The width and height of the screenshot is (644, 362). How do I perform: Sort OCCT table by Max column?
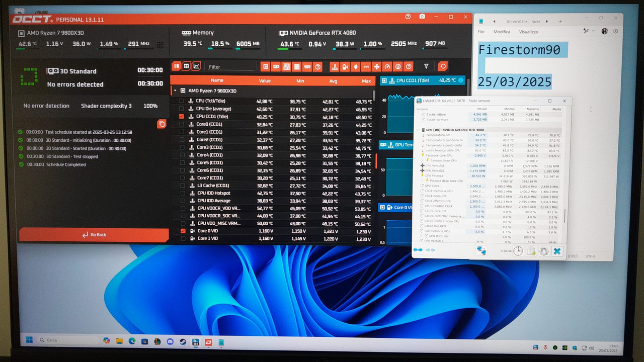point(366,81)
